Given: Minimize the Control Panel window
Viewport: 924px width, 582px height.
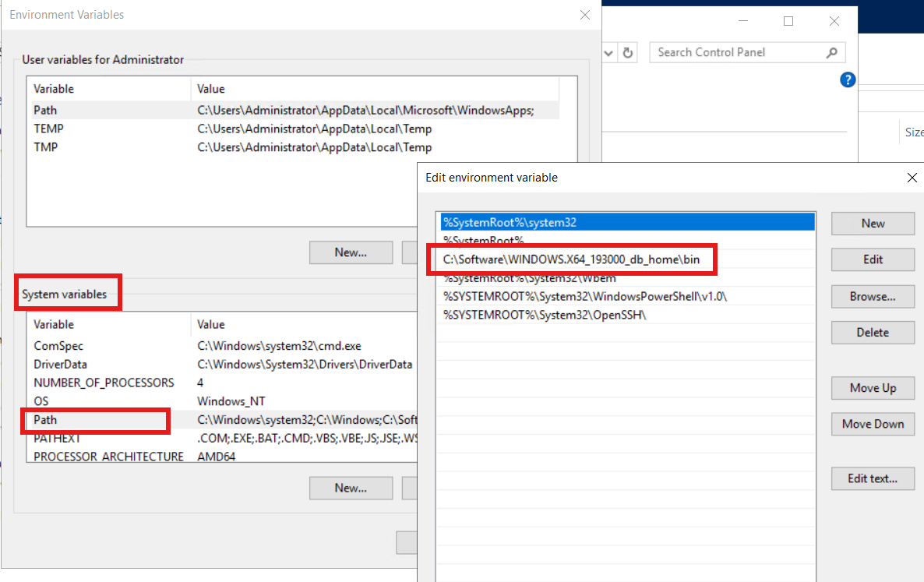Looking at the screenshot, I should coord(743,21).
